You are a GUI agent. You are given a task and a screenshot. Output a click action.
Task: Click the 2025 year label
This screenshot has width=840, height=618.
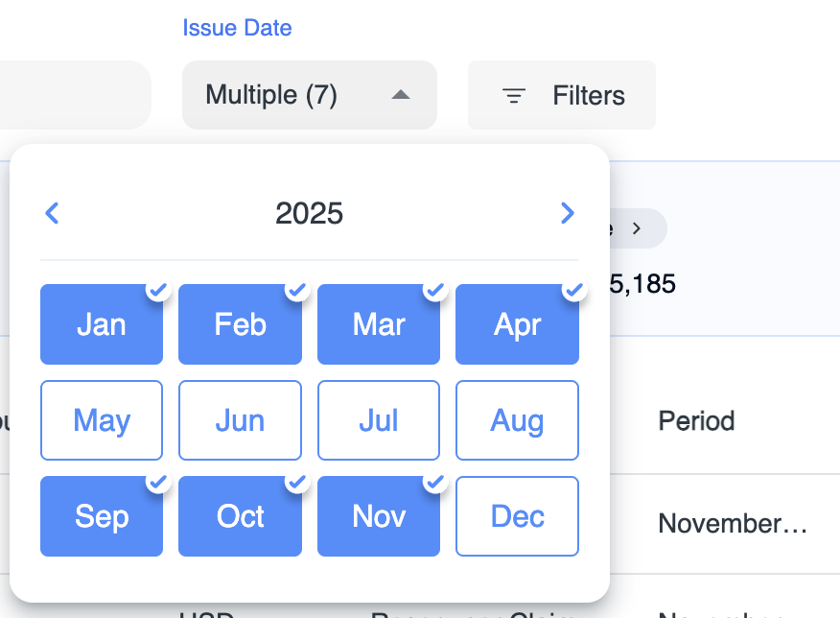[309, 213]
